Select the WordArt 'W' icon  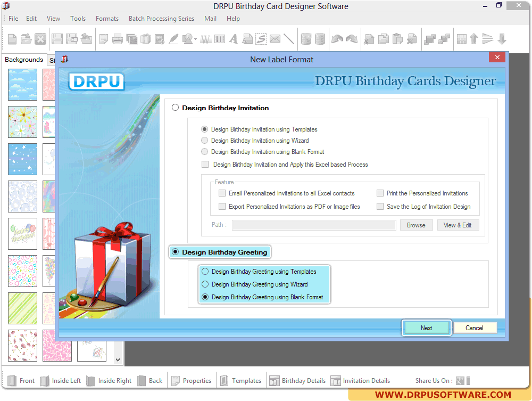pyautogui.click(x=206, y=39)
